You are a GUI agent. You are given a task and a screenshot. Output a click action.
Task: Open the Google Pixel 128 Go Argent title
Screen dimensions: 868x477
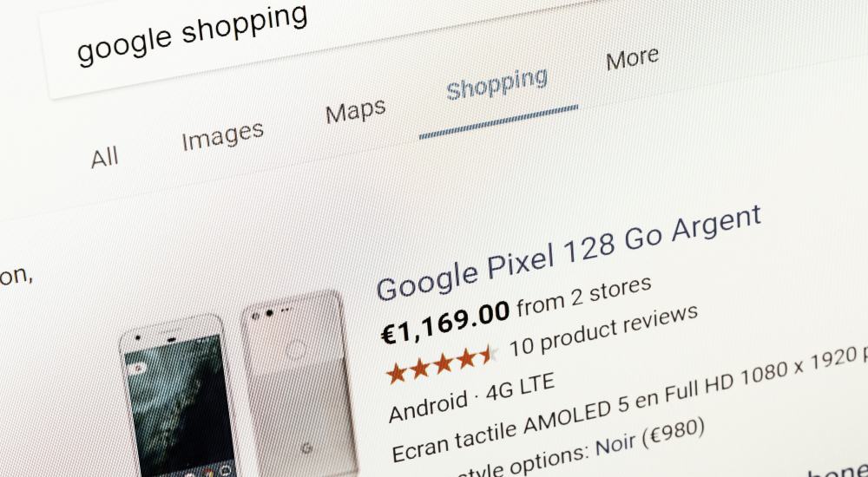[569, 252]
